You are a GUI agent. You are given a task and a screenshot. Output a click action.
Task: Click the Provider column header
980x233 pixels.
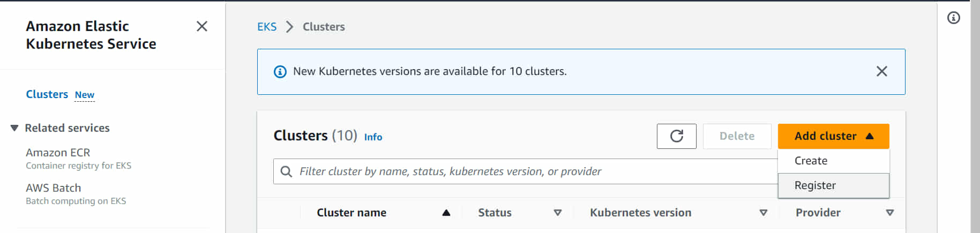[x=818, y=213]
